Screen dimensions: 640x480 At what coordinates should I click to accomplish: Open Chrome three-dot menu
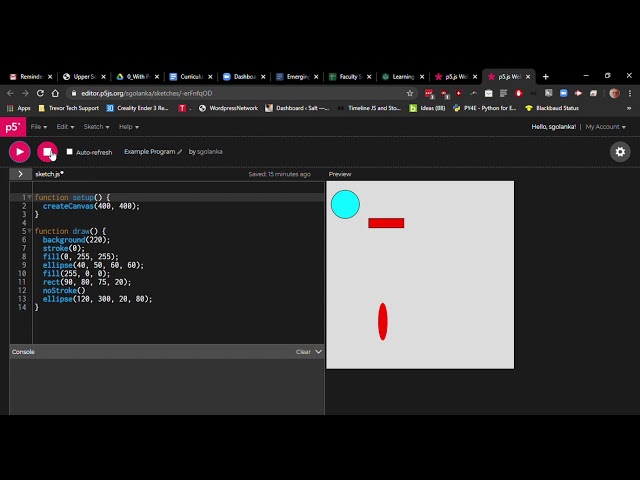[x=630, y=93]
